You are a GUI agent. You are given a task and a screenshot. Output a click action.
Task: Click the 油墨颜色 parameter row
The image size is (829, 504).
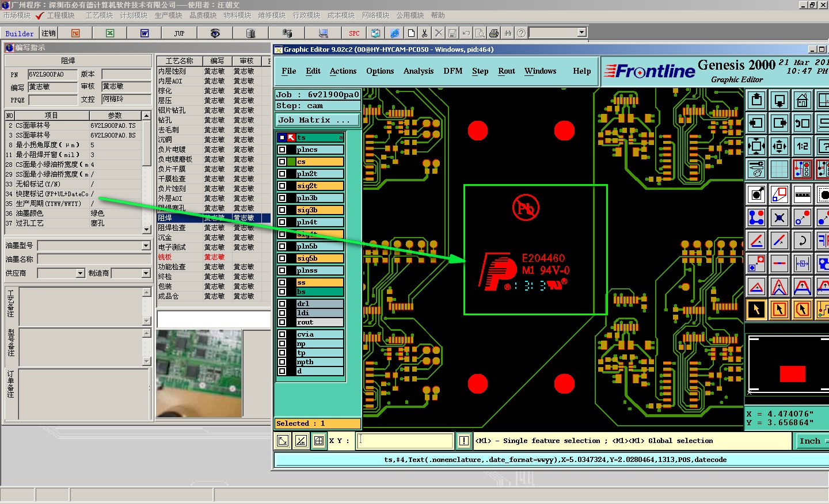coord(73,213)
